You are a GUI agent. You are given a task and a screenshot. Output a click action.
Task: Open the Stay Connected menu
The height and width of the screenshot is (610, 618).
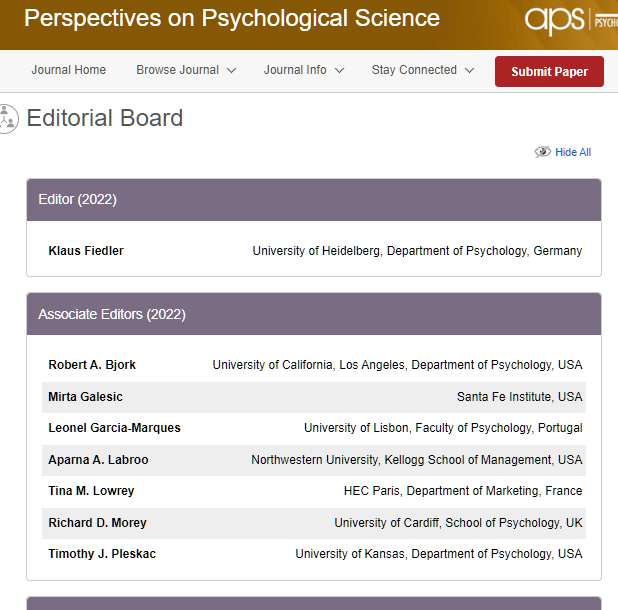tap(414, 70)
